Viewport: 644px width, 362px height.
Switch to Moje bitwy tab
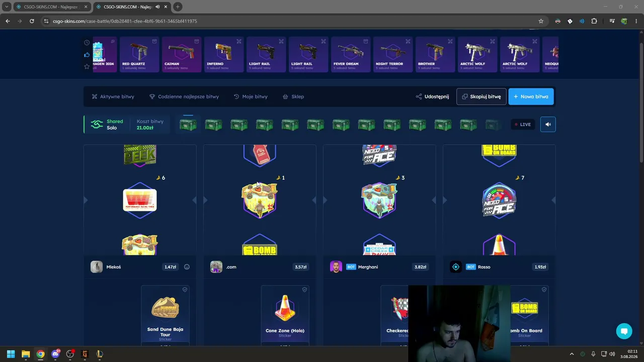[251, 97]
